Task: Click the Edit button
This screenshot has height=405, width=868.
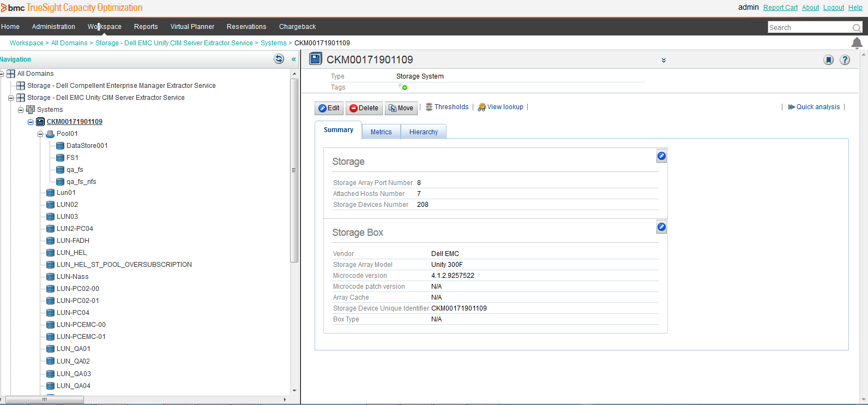Action: coord(329,108)
